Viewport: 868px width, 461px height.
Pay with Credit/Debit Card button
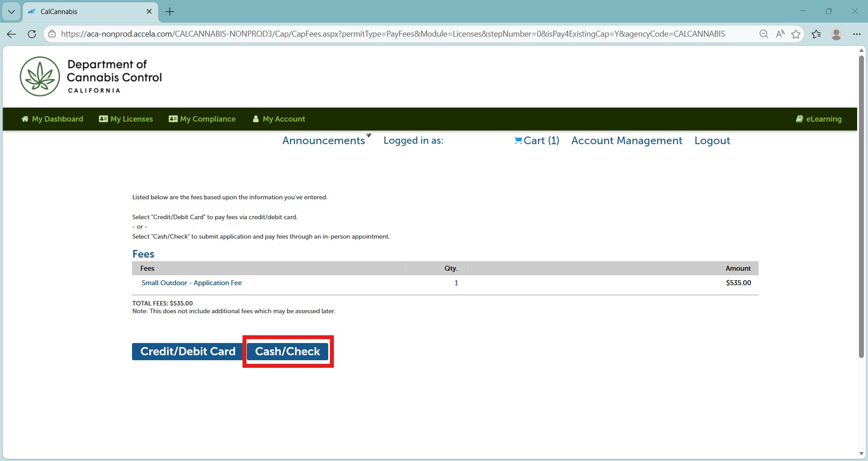click(188, 352)
